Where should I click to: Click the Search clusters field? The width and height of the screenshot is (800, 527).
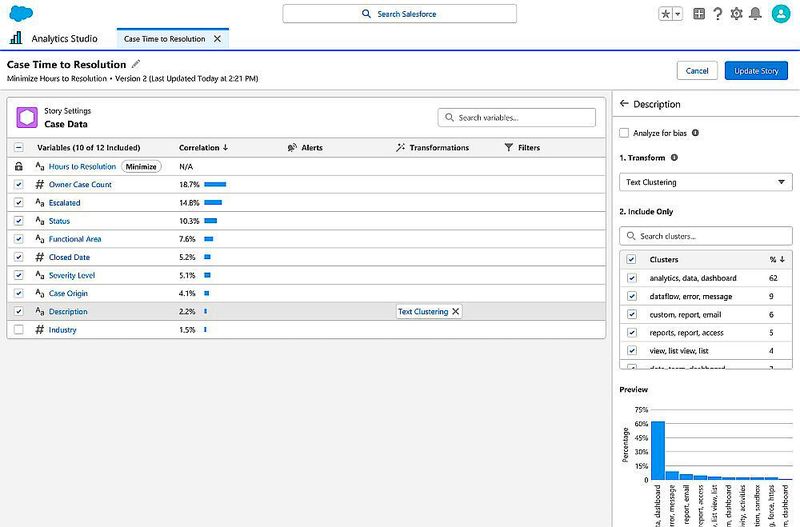click(x=706, y=236)
